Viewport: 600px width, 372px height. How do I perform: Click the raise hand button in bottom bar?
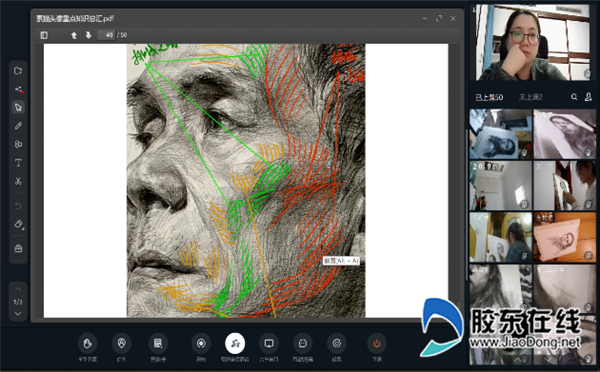pyautogui.click(x=87, y=343)
